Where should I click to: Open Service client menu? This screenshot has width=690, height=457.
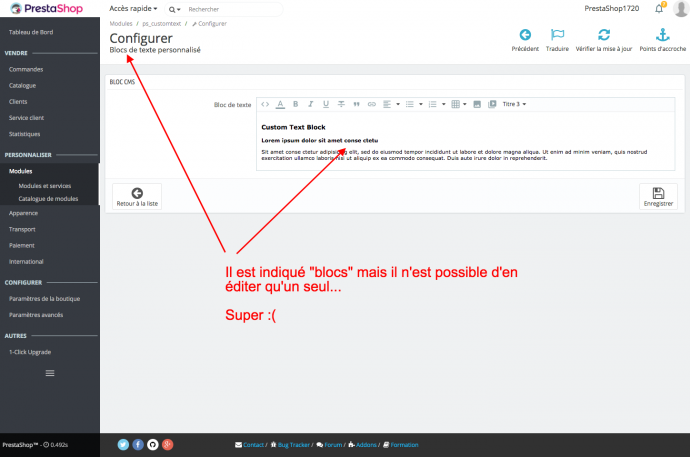(x=26, y=118)
